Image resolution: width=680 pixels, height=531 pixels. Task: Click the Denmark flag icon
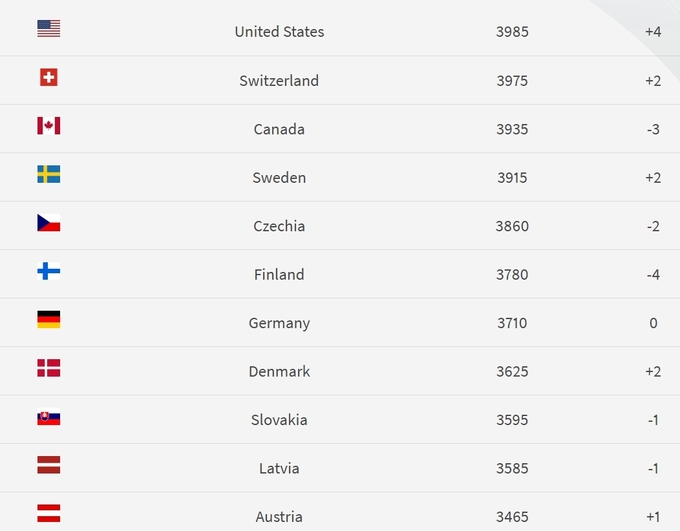coord(48,369)
